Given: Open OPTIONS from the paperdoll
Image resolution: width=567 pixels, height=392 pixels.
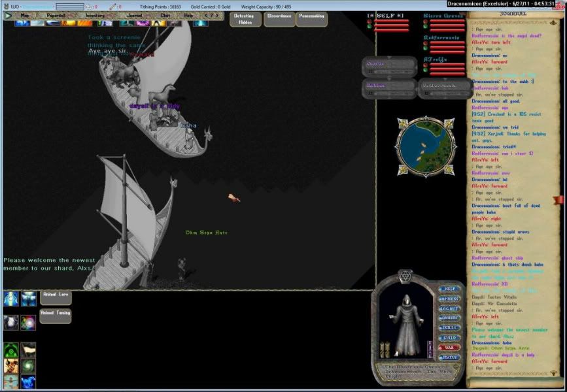Looking at the screenshot, I should pos(449,299).
